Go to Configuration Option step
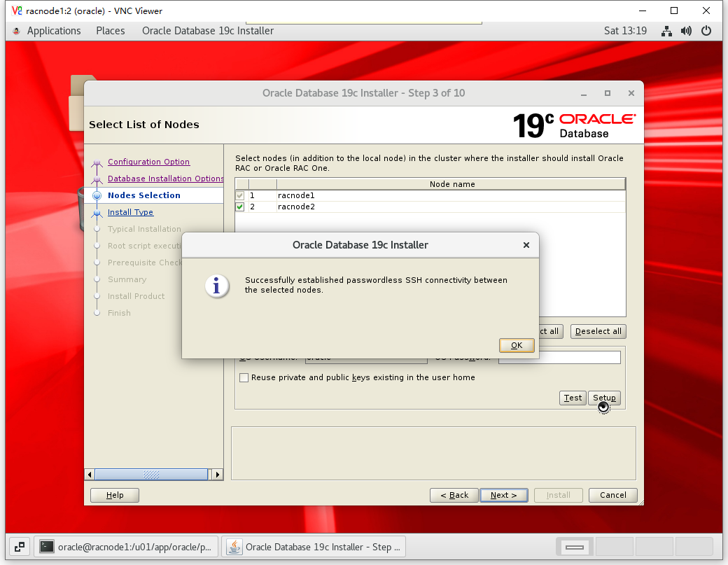Screen dimensions: 728x565 pyautogui.click(x=148, y=162)
